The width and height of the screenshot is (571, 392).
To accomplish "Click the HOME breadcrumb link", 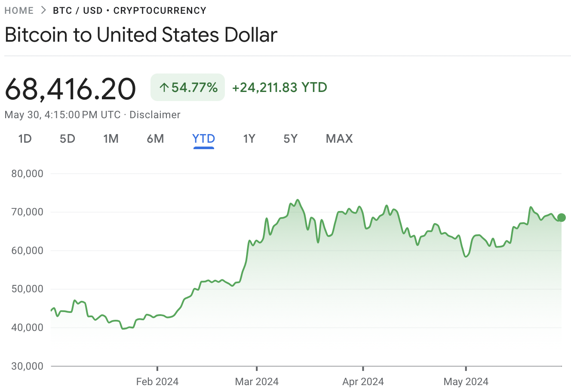I will [19, 11].
